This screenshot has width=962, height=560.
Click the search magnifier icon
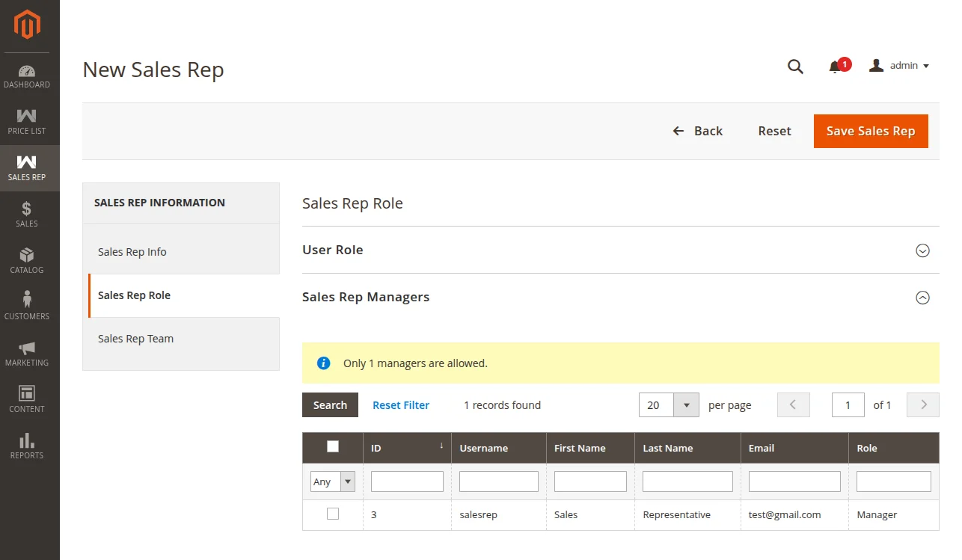[795, 67]
